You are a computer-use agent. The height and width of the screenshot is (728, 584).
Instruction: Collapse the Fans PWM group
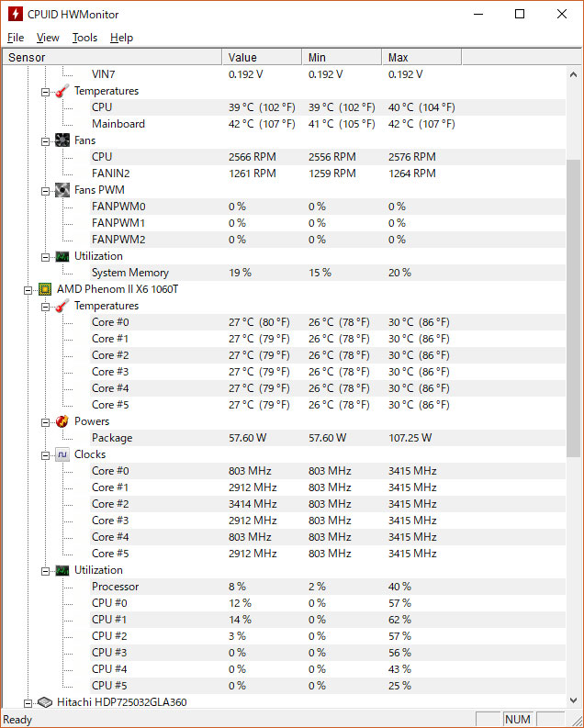pyautogui.click(x=45, y=191)
